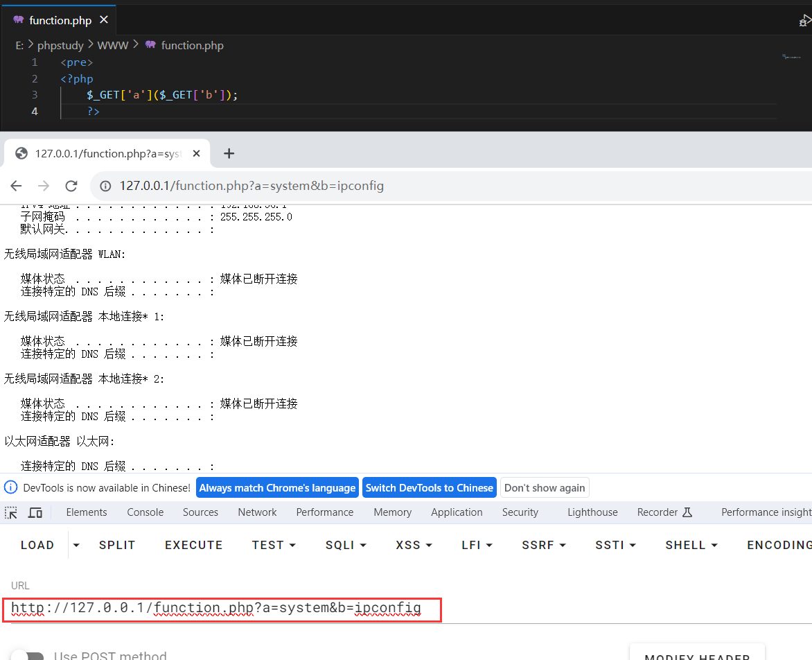The width and height of the screenshot is (812, 660).
Task: Click phpstudy in the editor breadcrumb
Action: click(60, 46)
